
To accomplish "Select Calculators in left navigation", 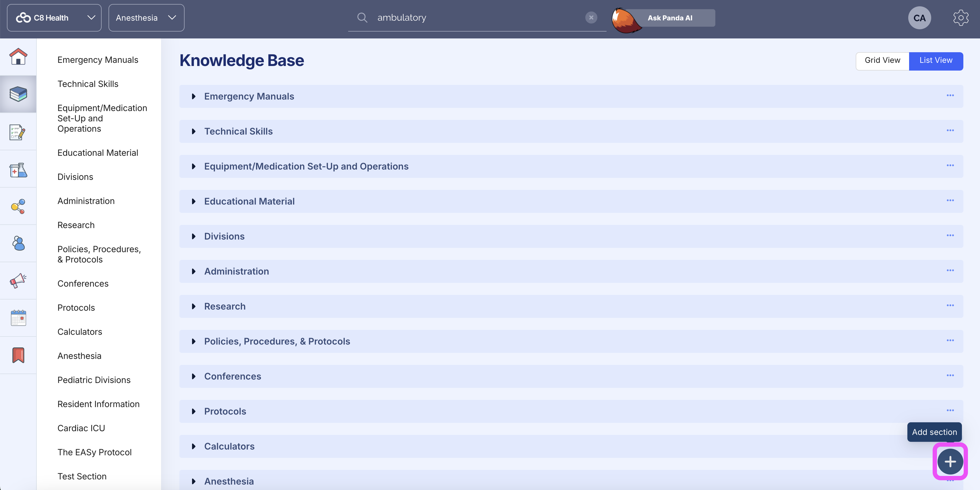I will click(80, 332).
